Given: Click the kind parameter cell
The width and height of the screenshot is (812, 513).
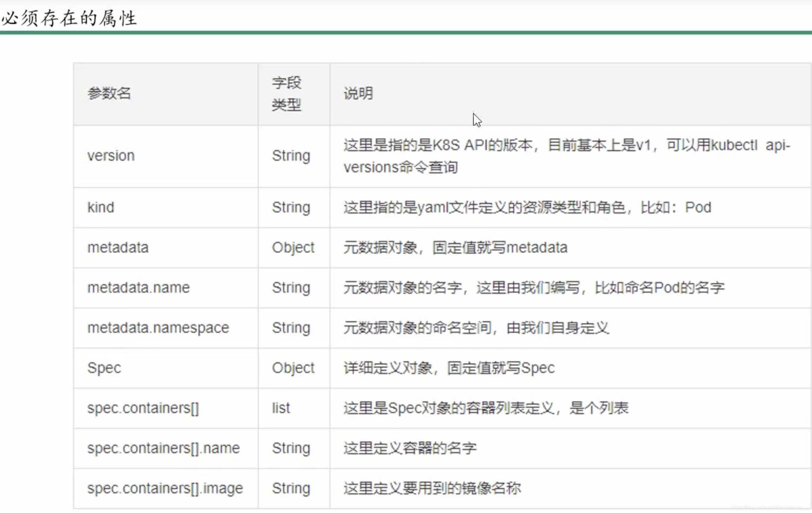Looking at the screenshot, I should (100, 207).
